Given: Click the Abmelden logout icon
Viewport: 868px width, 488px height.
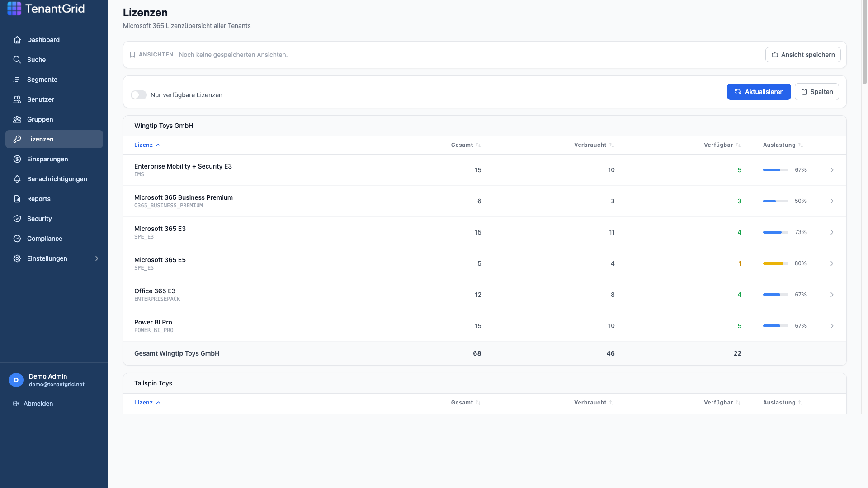Looking at the screenshot, I should pos(16,404).
